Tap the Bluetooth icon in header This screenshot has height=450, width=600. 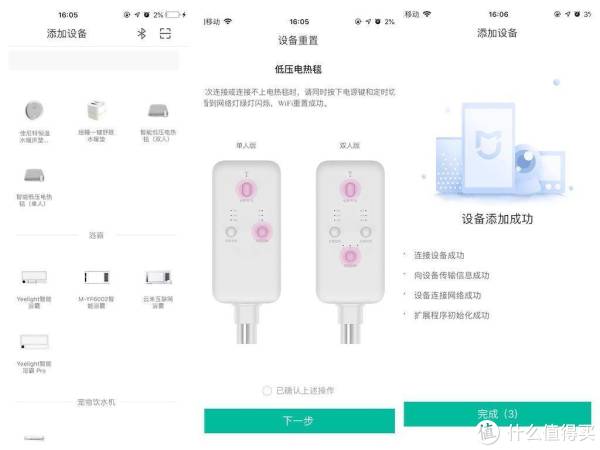pyautogui.click(x=142, y=34)
